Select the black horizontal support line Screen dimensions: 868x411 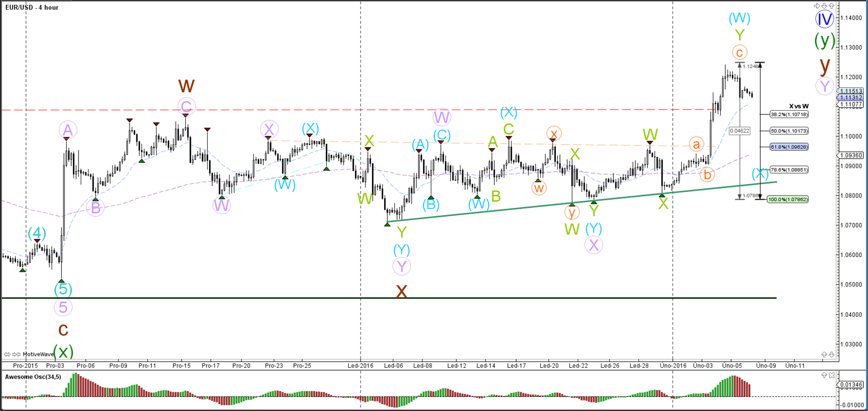[x=389, y=298]
